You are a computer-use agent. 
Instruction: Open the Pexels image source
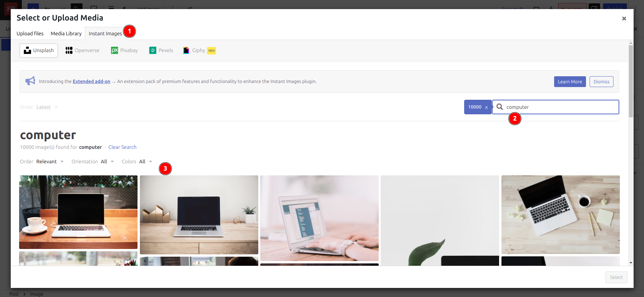click(161, 50)
